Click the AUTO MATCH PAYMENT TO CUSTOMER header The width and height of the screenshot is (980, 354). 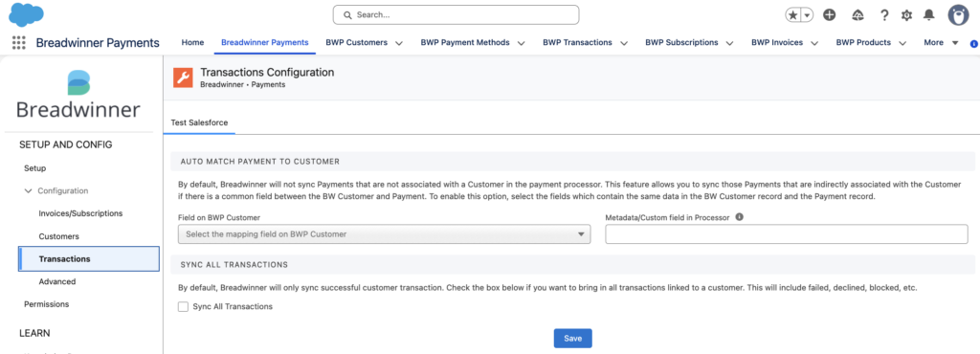[260, 161]
